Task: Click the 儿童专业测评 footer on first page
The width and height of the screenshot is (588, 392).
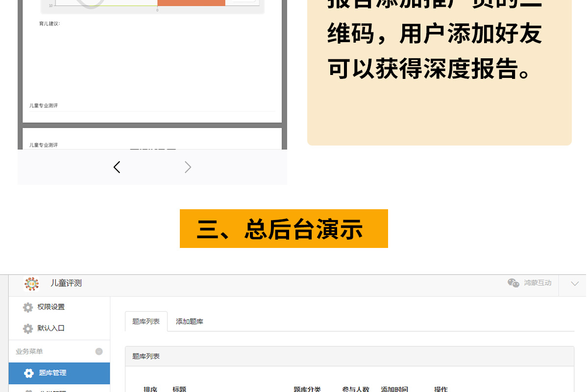Action: (x=44, y=105)
